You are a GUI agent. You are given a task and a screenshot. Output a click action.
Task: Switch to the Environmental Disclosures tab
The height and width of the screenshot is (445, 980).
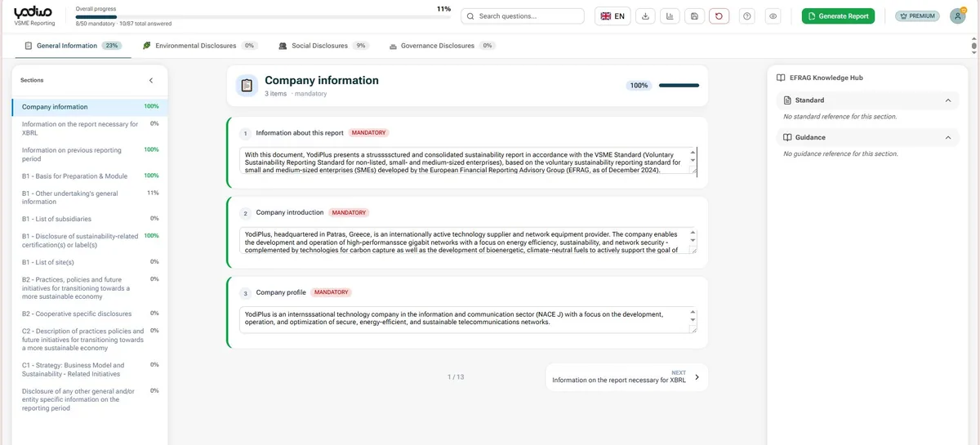199,46
